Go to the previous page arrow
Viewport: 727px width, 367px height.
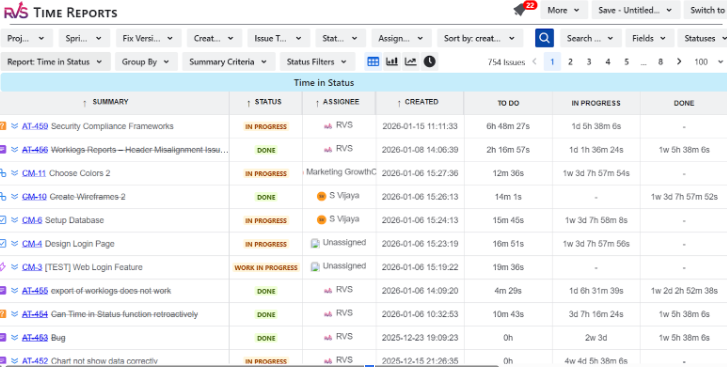point(534,62)
